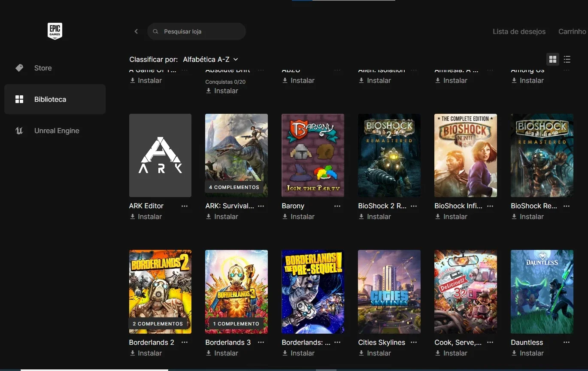The height and width of the screenshot is (371, 588).
Task: Install Borderlands 2
Action: 145,353
